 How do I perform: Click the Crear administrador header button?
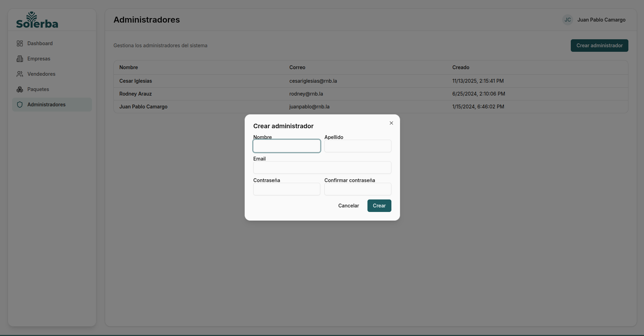[599, 46]
